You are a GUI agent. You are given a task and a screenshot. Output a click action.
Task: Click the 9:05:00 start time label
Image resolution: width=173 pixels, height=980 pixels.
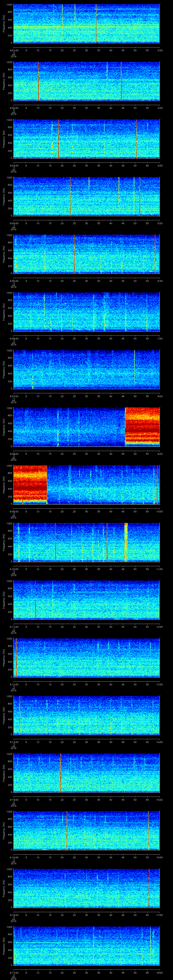(x=14, y=281)
